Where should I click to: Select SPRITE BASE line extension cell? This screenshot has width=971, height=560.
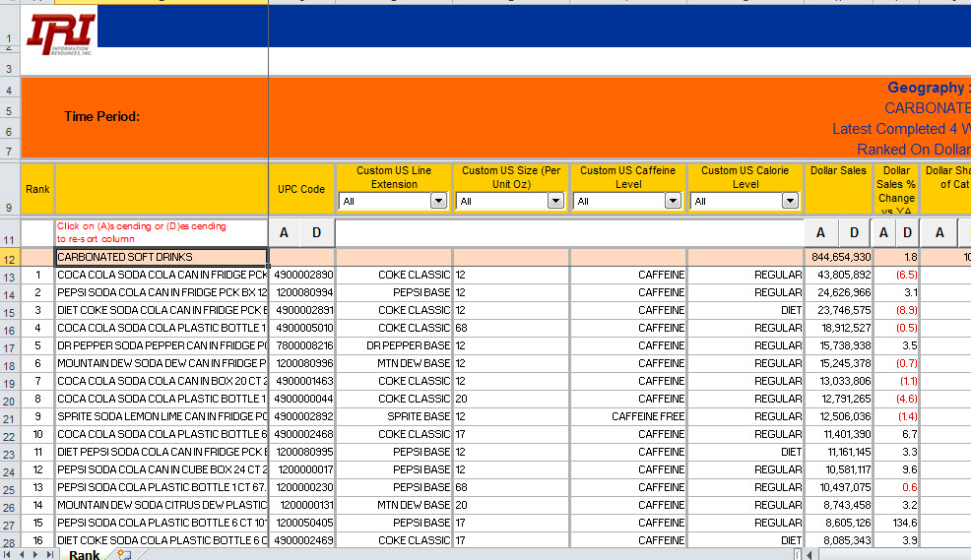tap(394, 416)
